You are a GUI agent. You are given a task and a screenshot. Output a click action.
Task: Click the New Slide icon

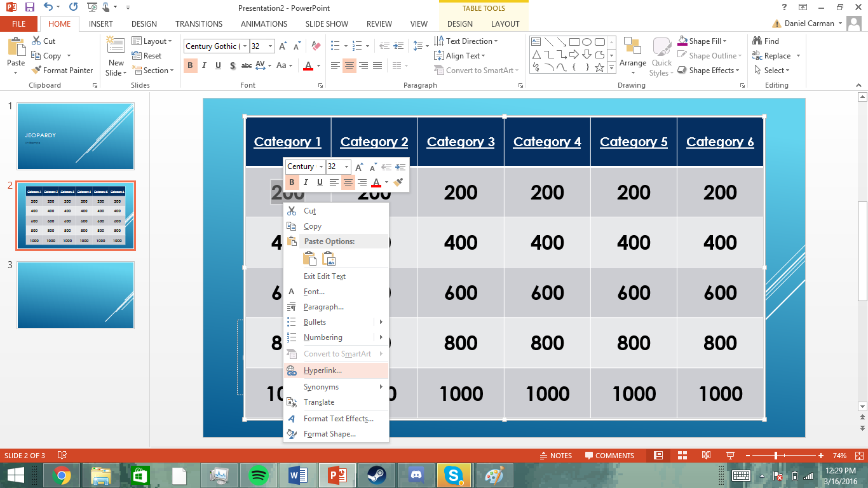[x=116, y=46]
